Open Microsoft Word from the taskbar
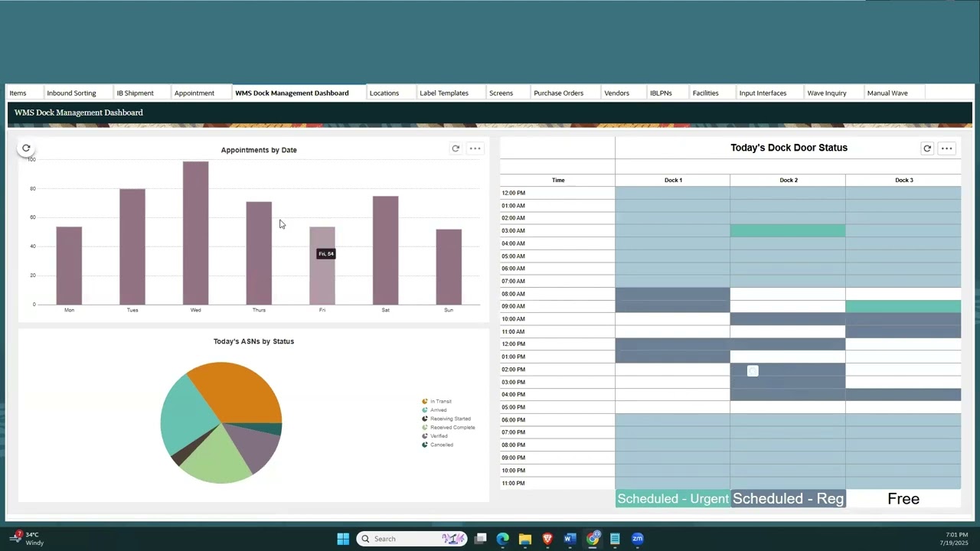This screenshot has width=980, height=551. [x=570, y=539]
